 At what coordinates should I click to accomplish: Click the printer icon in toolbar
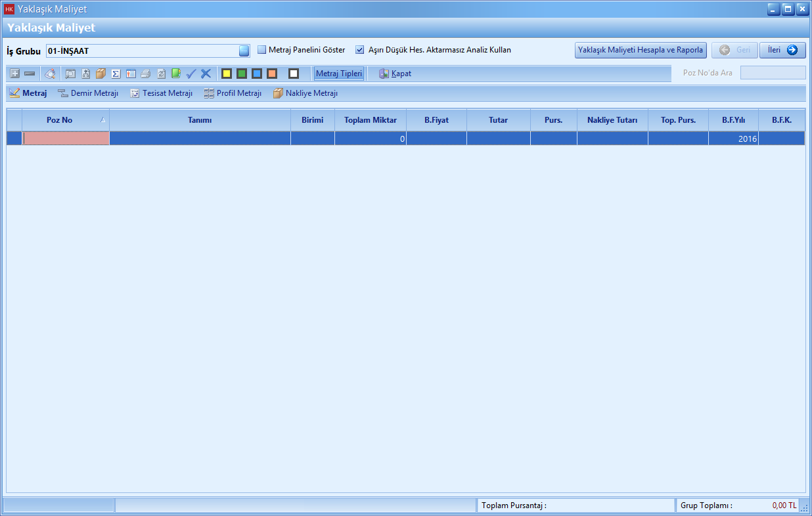146,74
